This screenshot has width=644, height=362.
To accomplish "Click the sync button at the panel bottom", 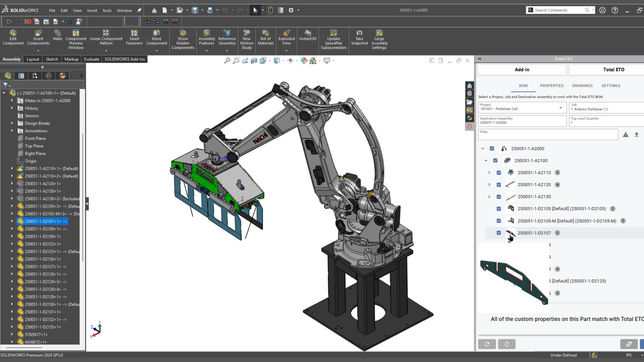I will pos(507,344).
